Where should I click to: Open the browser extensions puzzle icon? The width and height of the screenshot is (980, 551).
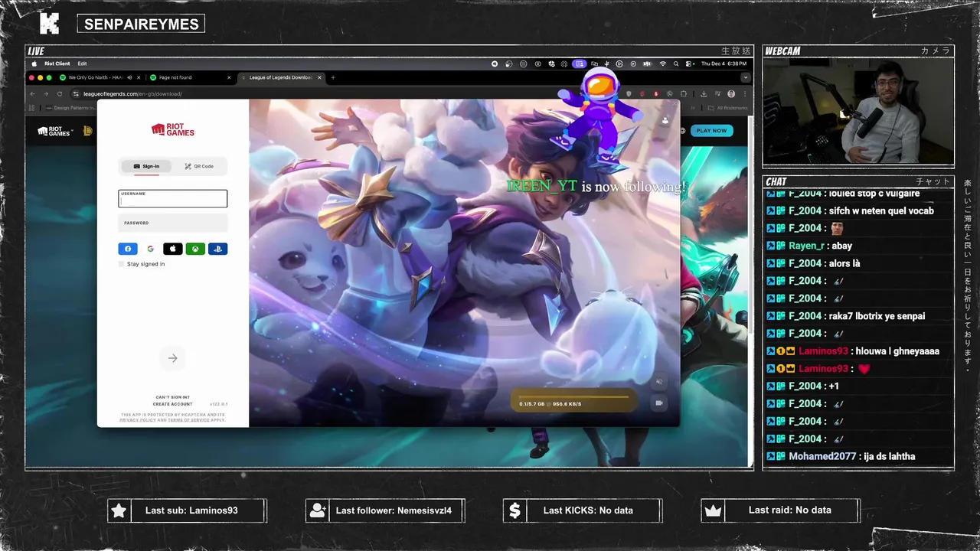683,93
